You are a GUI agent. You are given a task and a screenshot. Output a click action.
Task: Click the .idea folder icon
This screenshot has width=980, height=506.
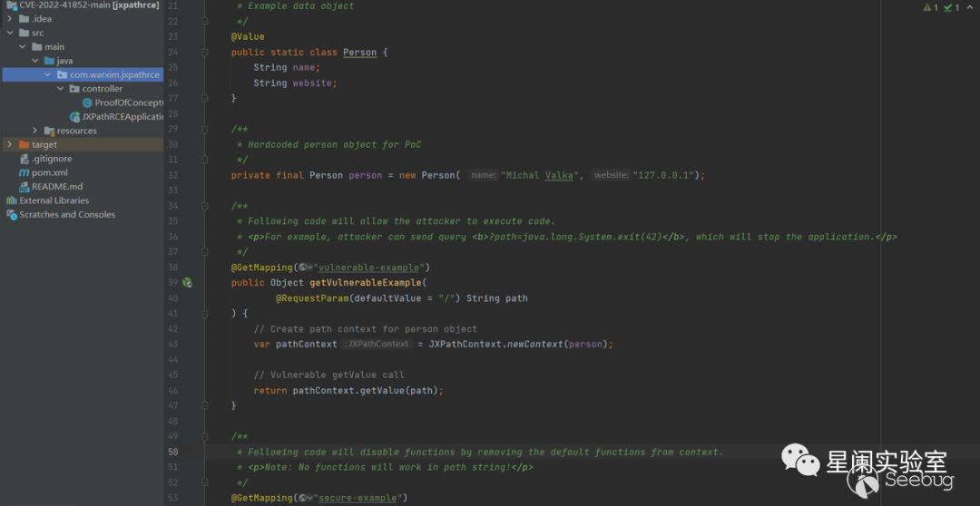[24, 19]
